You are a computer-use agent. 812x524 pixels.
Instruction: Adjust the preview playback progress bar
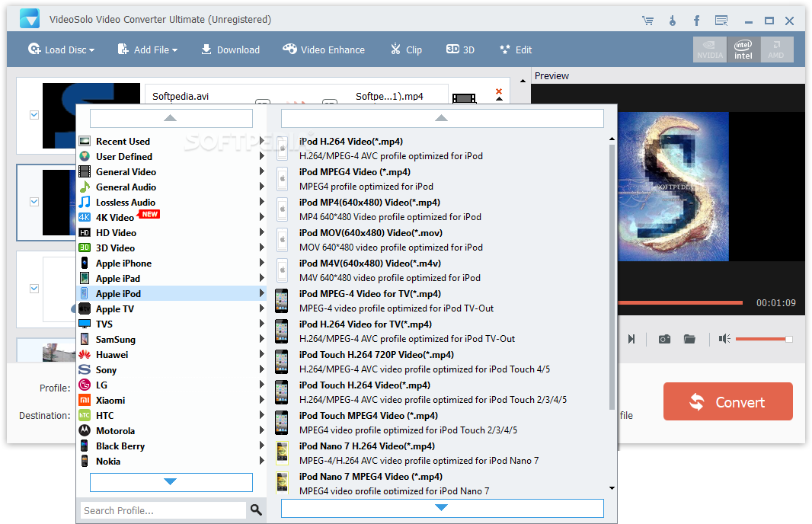(x=680, y=302)
